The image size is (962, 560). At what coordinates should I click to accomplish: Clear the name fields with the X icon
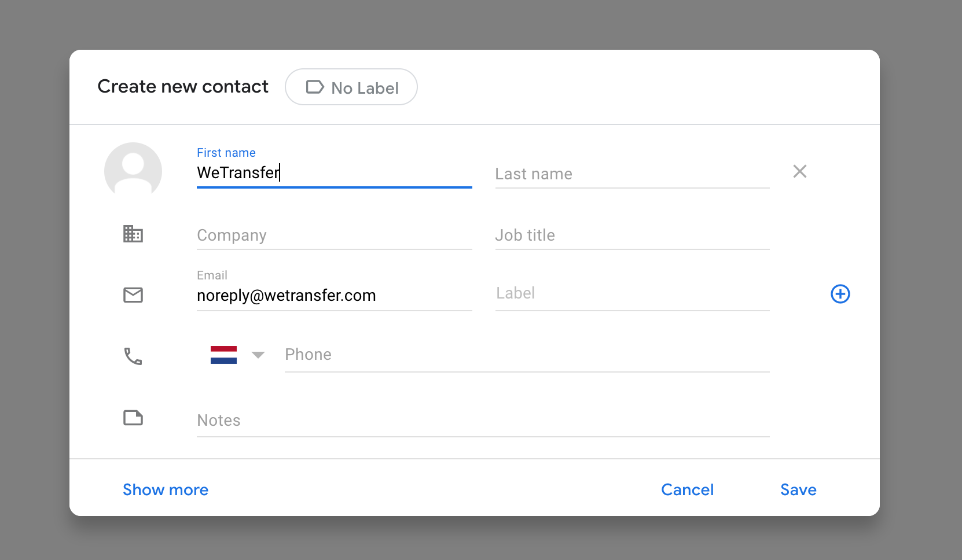(x=799, y=171)
